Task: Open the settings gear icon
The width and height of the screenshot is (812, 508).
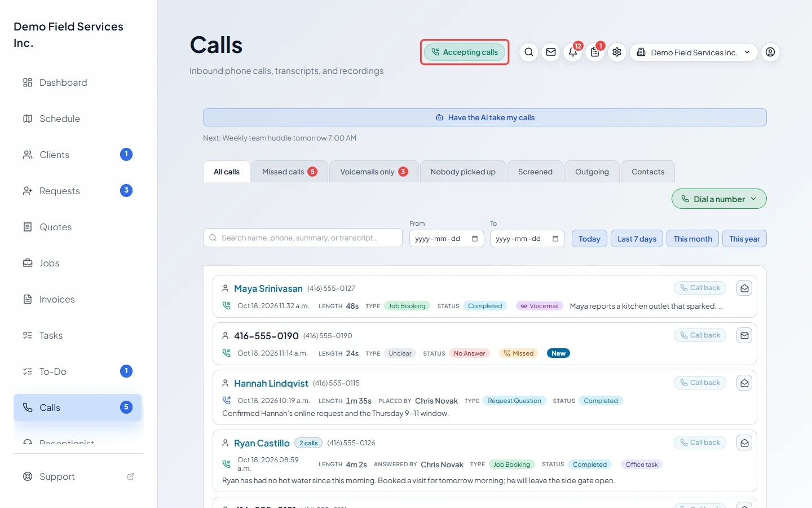Action: click(x=617, y=52)
